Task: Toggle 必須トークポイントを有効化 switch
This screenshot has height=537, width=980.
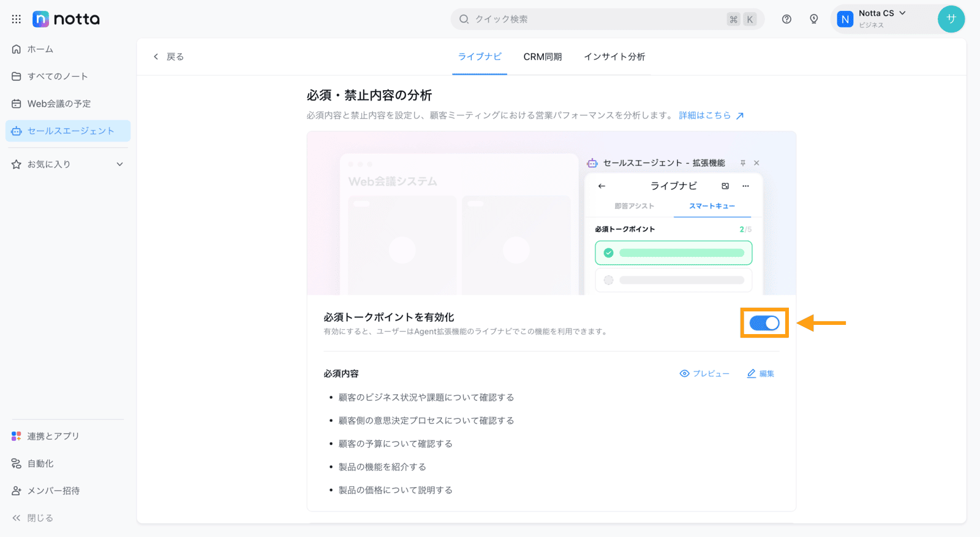Action: click(x=764, y=323)
